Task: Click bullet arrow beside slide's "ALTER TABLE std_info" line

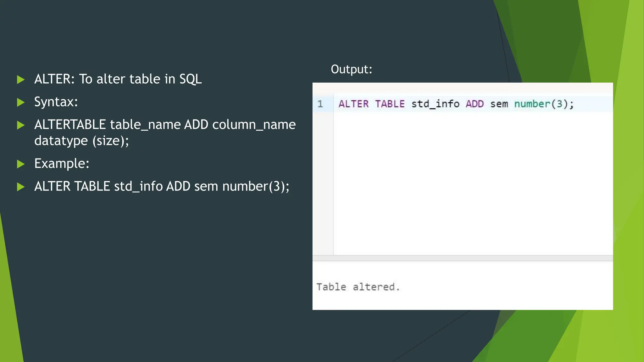Action: click(21, 187)
